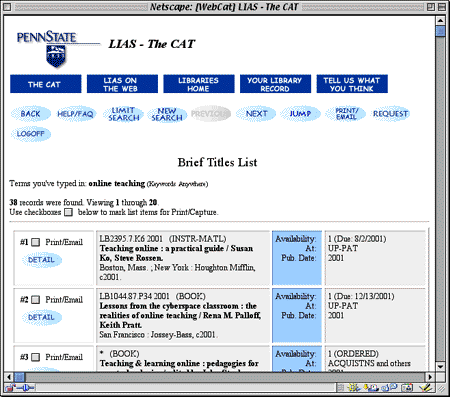Click the 'Brief Titles List' heading
The height and width of the screenshot is (397, 450).
tap(217, 162)
